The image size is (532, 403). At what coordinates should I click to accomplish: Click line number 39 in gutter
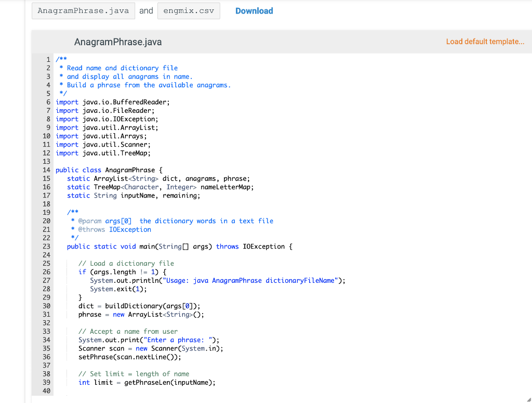(x=46, y=382)
